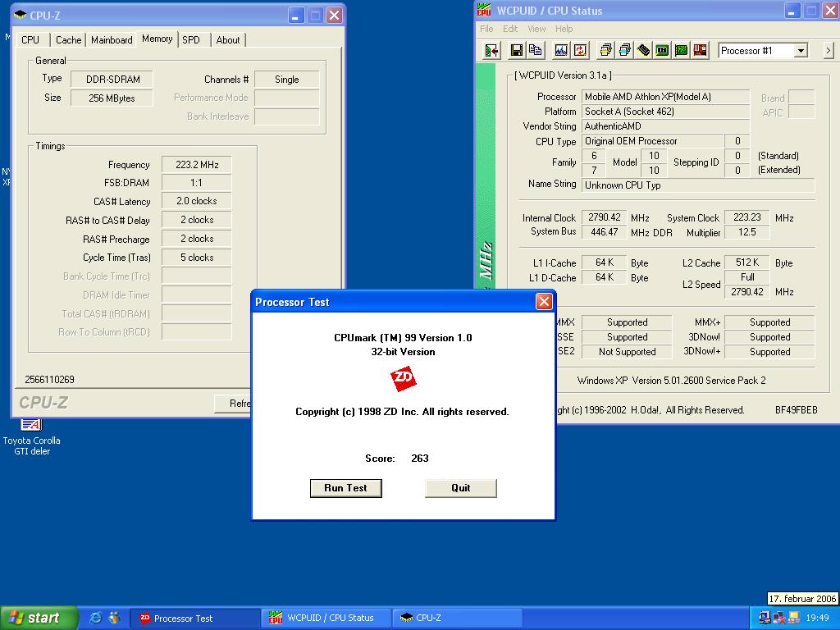The width and height of the screenshot is (840, 630).
Task: Click the L2 Cache value 512 K
Action: pyautogui.click(x=746, y=262)
